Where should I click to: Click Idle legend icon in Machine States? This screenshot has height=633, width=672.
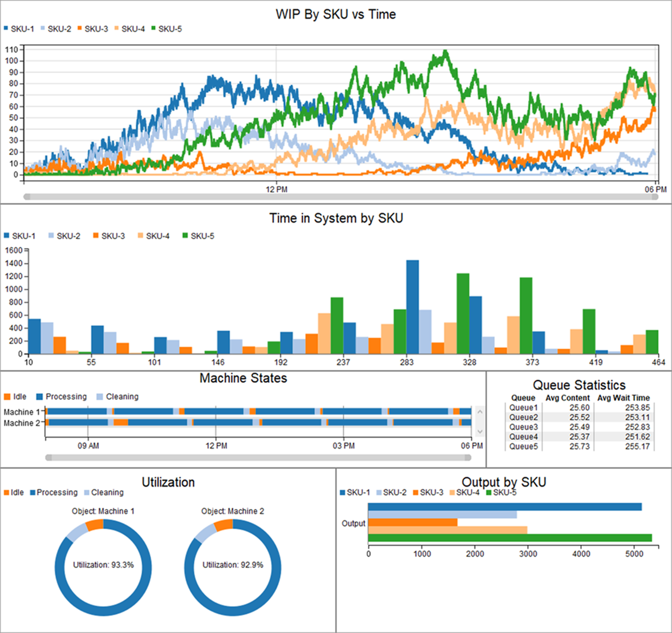point(7,397)
